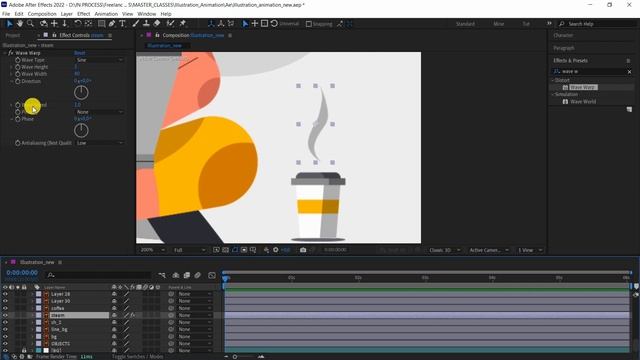The height and width of the screenshot is (360, 640).
Task: Switch to the Project panel tab
Action: pyautogui.click(x=13, y=36)
